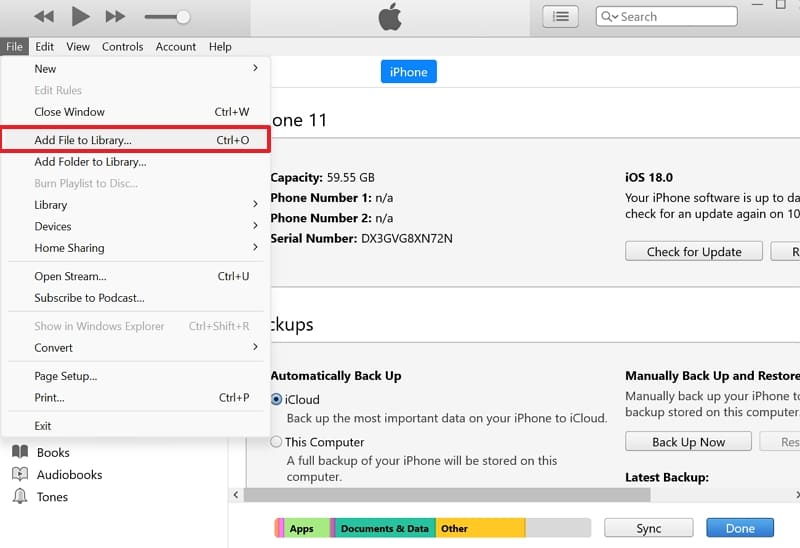Open the list view Up Next button
This screenshot has height=548, width=800.
(561, 16)
